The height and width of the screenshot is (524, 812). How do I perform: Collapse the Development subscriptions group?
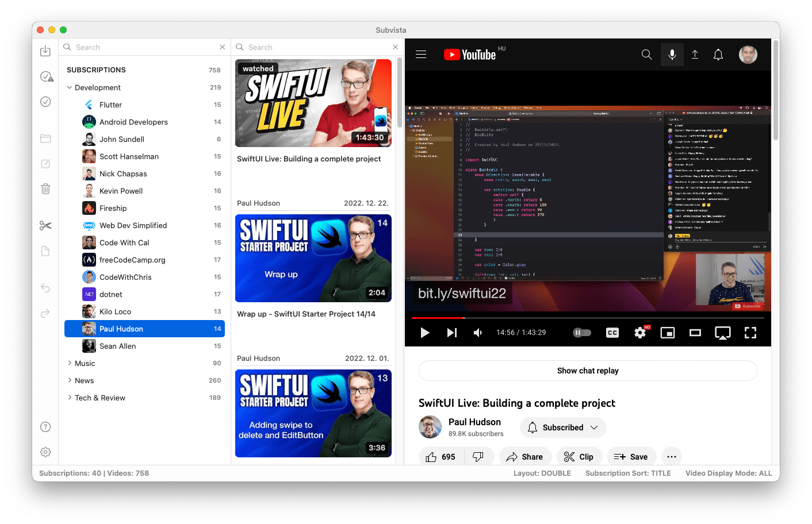click(x=70, y=87)
